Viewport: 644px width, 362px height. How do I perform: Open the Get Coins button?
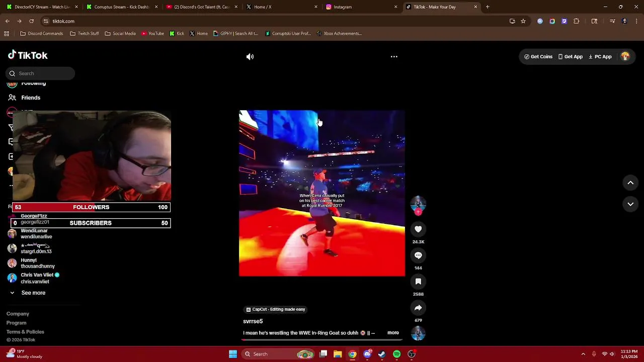coord(538,57)
